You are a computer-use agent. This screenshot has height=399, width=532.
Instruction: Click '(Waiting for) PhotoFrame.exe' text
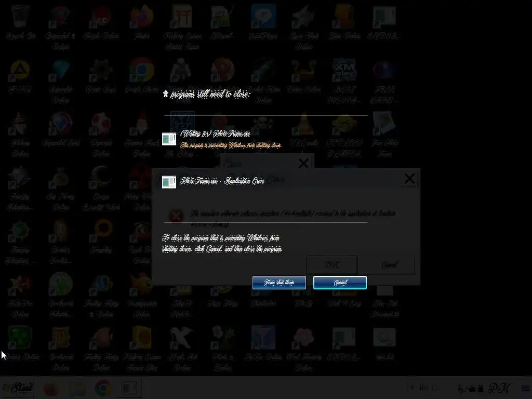pos(215,134)
